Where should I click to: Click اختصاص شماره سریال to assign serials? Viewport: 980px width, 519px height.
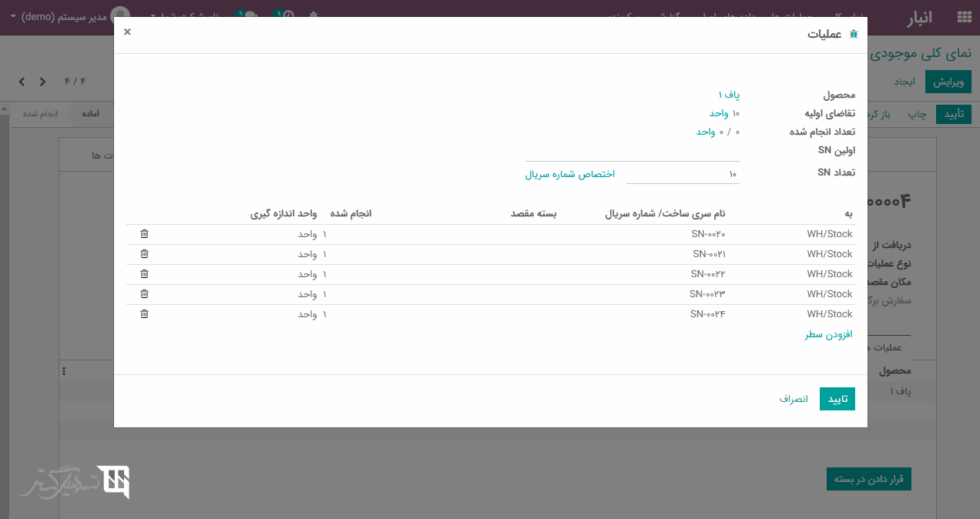click(x=570, y=174)
